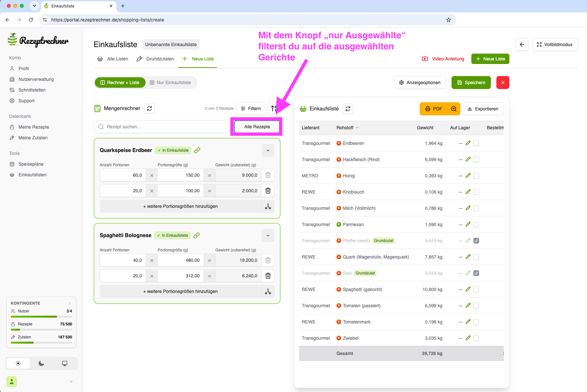Screen dimensions: 587x392
Task: Bookmark page with star icon
Action: [x=449, y=20]
